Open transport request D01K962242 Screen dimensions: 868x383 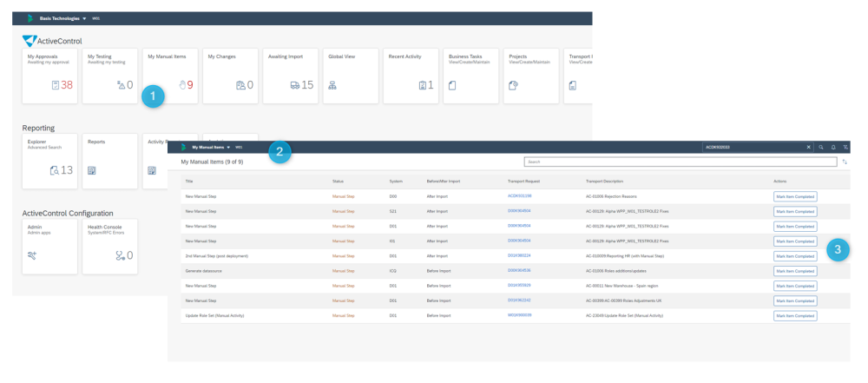tap(519, 300)
